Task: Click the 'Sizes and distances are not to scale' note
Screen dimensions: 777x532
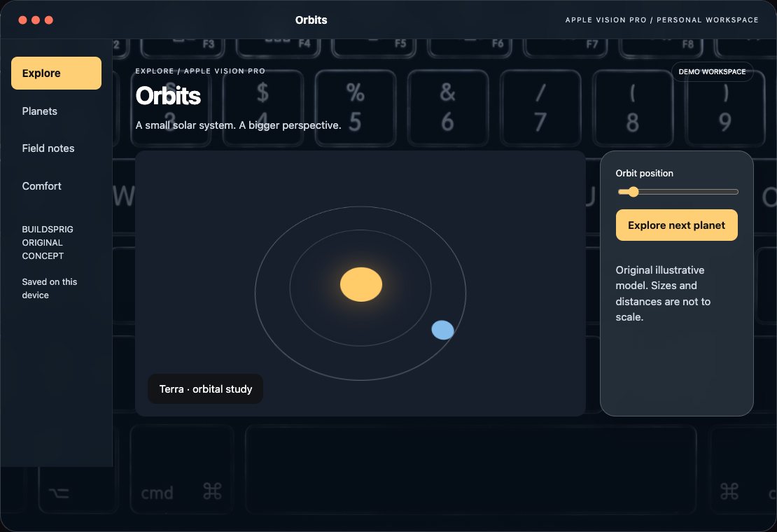Action: click(663, 294)
